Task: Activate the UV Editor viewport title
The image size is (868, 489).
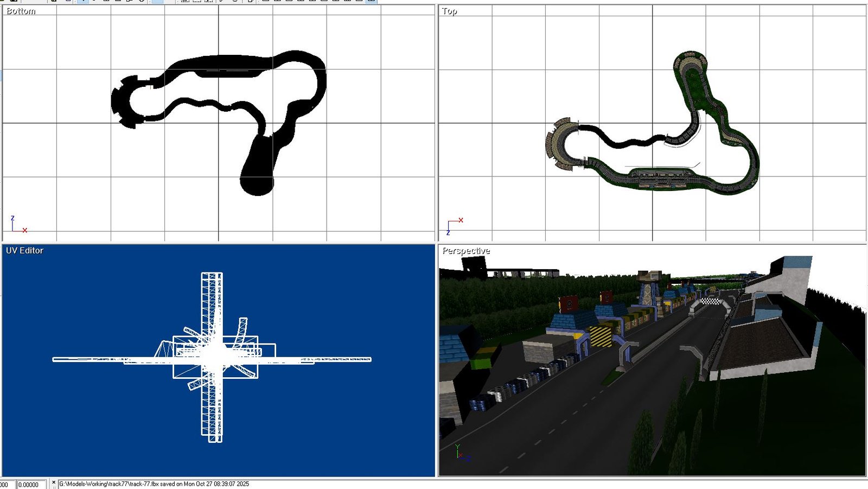Action: click(x=24, y=250)
